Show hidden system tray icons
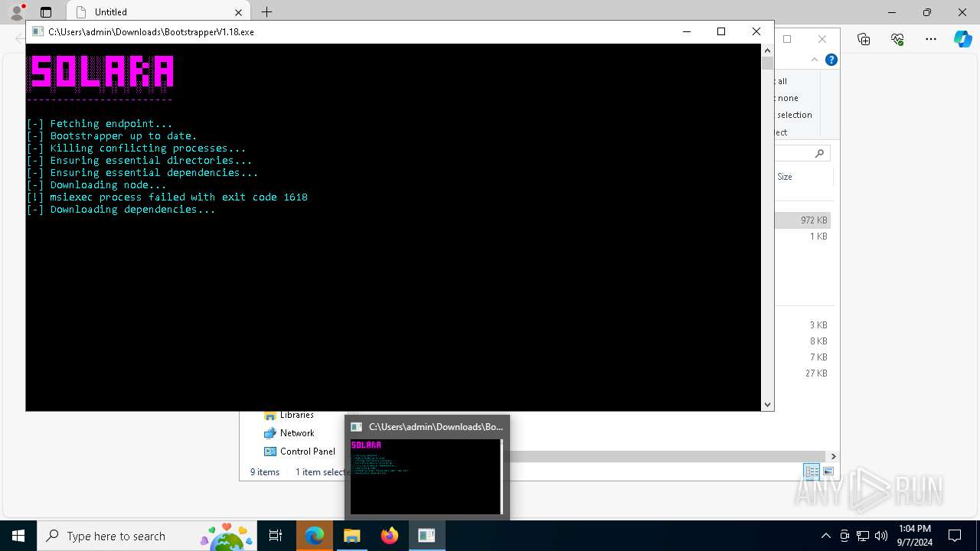Viewport: 980px width, 551px height. pos(825,536)
